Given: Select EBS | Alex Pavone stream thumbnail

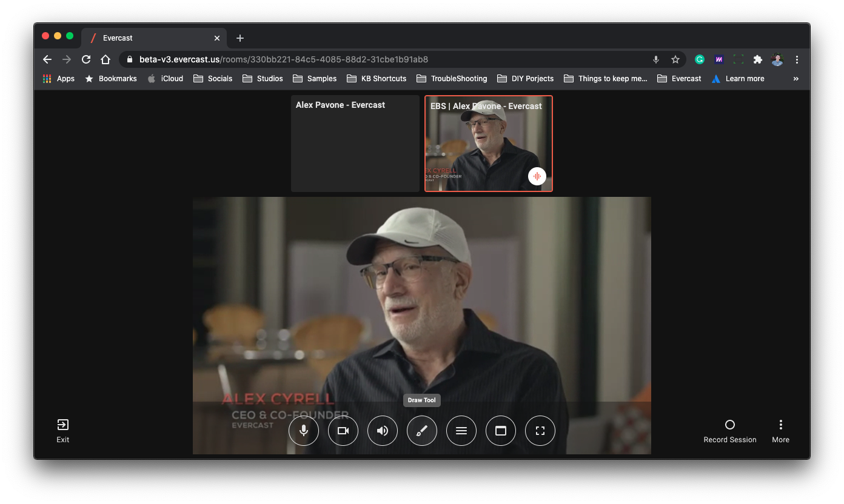Looking at the screenshot, I should point(489,144).
